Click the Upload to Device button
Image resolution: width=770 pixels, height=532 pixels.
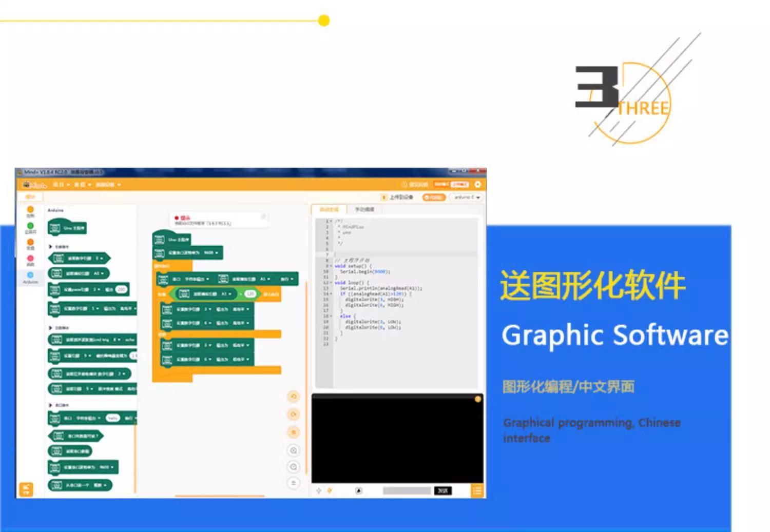(398, 198)
